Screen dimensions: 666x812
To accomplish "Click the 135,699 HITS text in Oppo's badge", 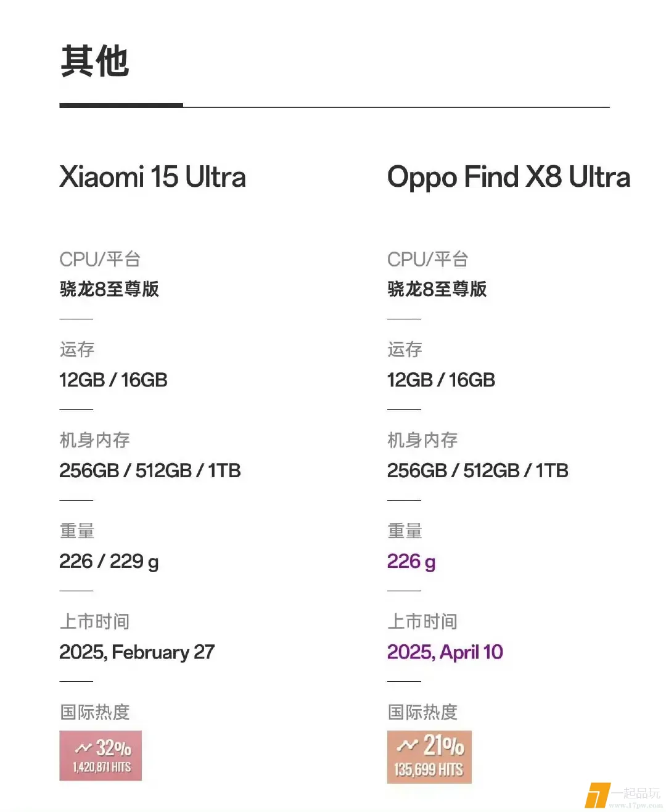I will click(429, 769).
